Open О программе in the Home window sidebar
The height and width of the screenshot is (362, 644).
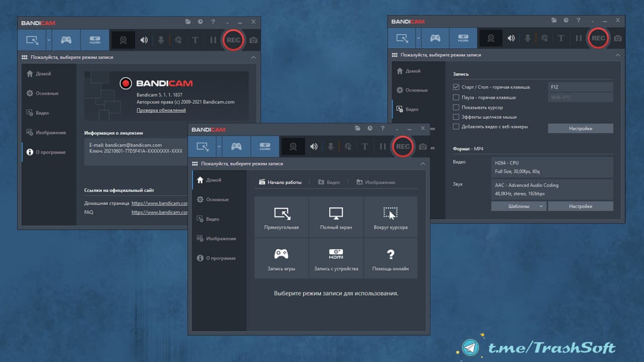point(219,258)
